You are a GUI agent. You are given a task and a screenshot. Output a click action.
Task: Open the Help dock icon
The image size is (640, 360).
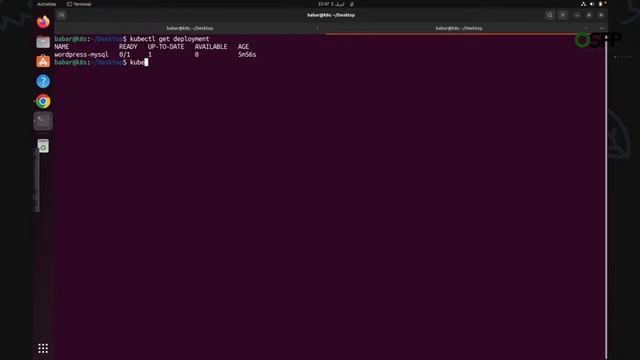43,81
